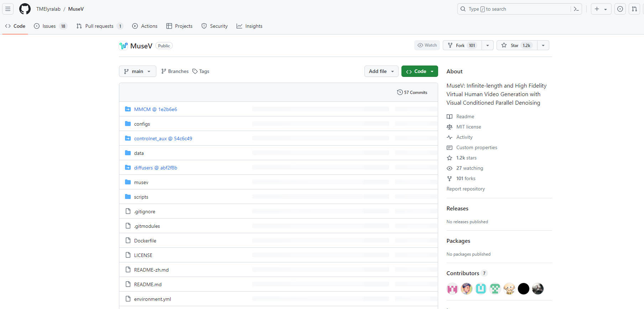Open the Add file dropdown

click(381, 71)
